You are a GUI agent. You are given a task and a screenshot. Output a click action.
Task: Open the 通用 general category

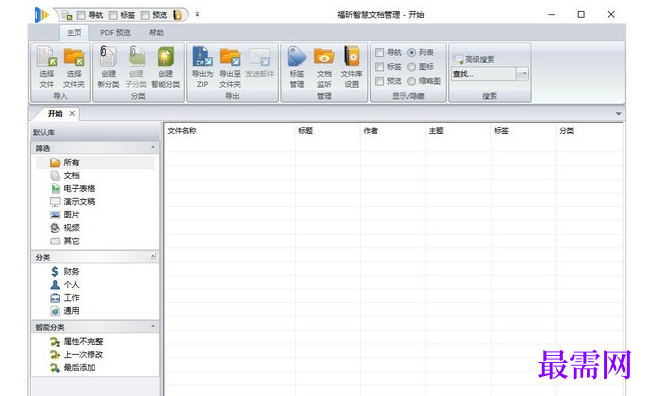[65, 311]
